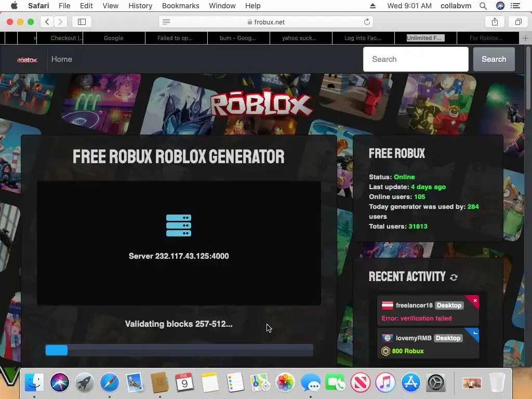
Task: Open the File menu
Action: click(64, 6)
